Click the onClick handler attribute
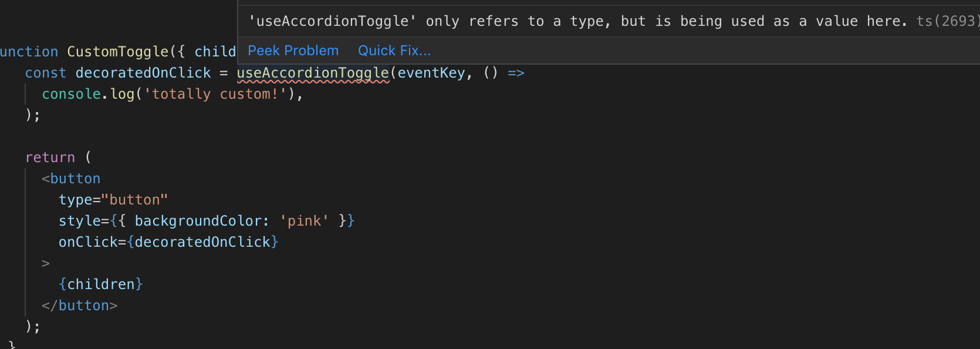The width and height of the screenshot is (980, 349). click(90, 241)
